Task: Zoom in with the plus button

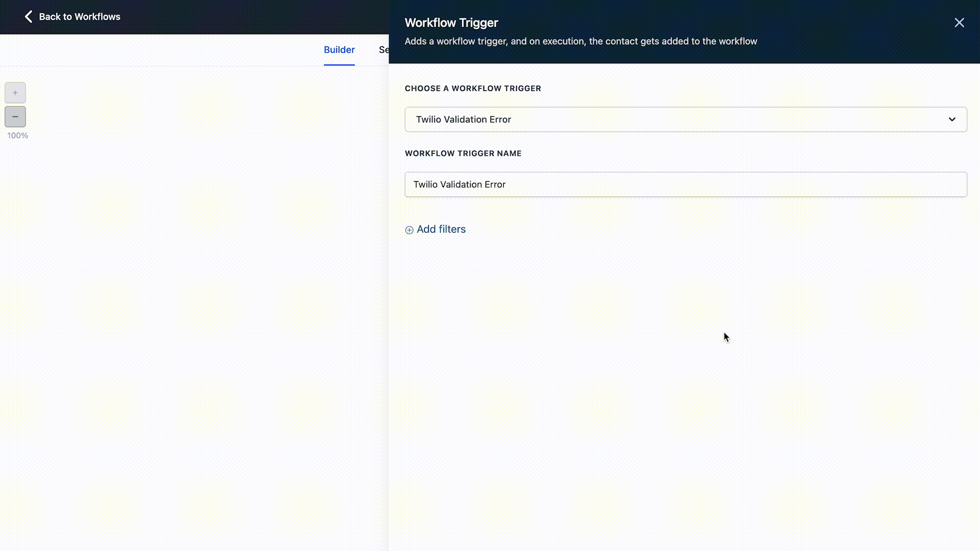Action: click(x=15, y=93)
